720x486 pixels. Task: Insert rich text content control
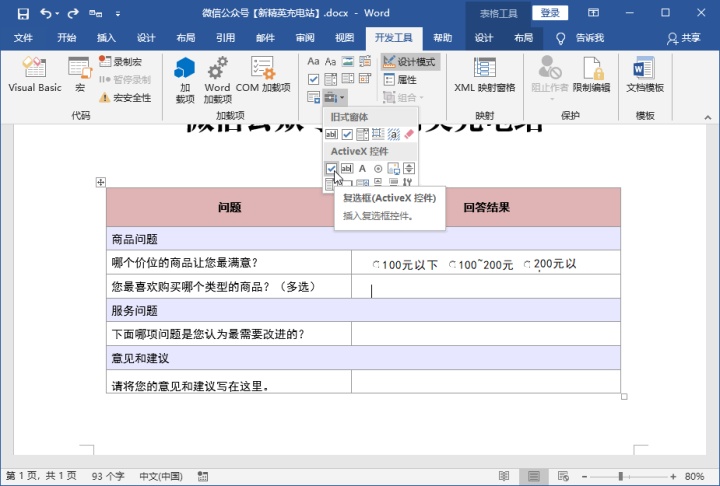tap(313, 61)
